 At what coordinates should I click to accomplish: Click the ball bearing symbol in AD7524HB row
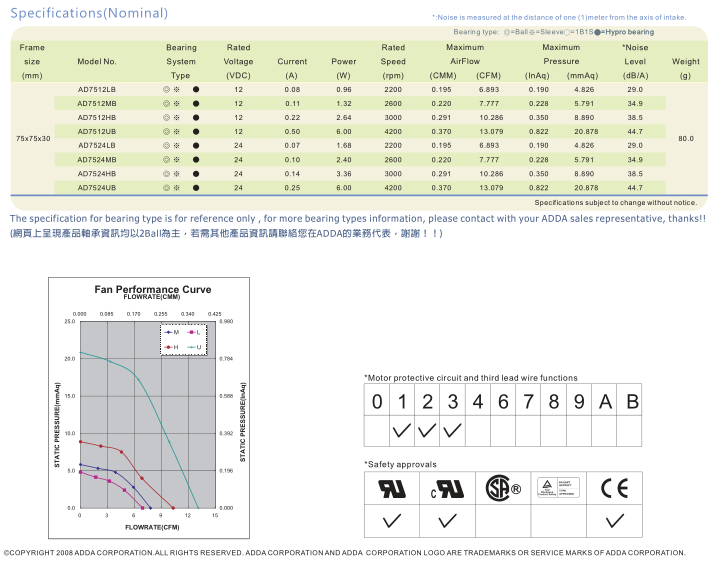click(x=166, y=174)
